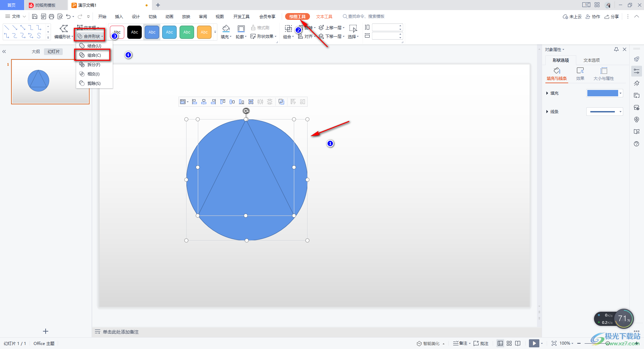Choose Subtract (剪除) from merge menu

pos(94,84)
